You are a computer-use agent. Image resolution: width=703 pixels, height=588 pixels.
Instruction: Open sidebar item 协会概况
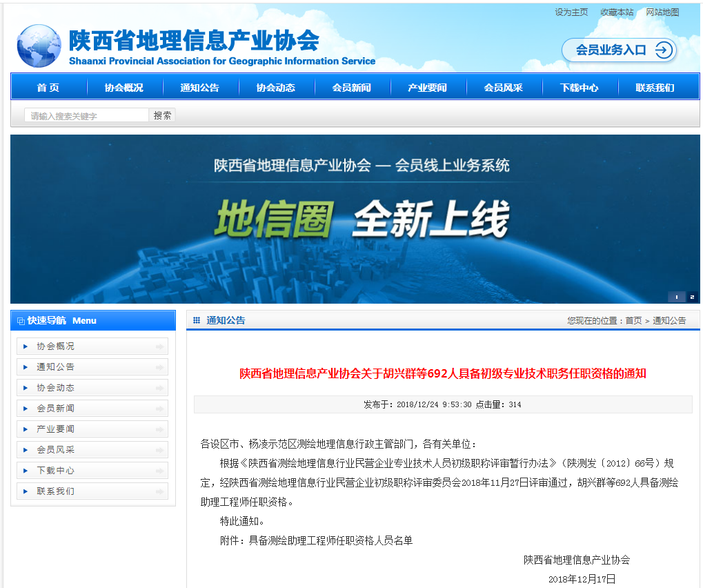[92, 346]
